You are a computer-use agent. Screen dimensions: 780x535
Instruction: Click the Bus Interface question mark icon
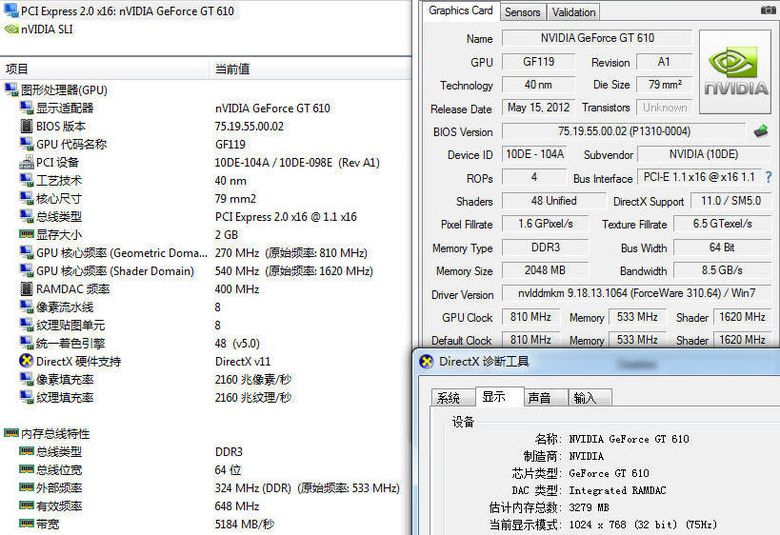click(769, 177)
